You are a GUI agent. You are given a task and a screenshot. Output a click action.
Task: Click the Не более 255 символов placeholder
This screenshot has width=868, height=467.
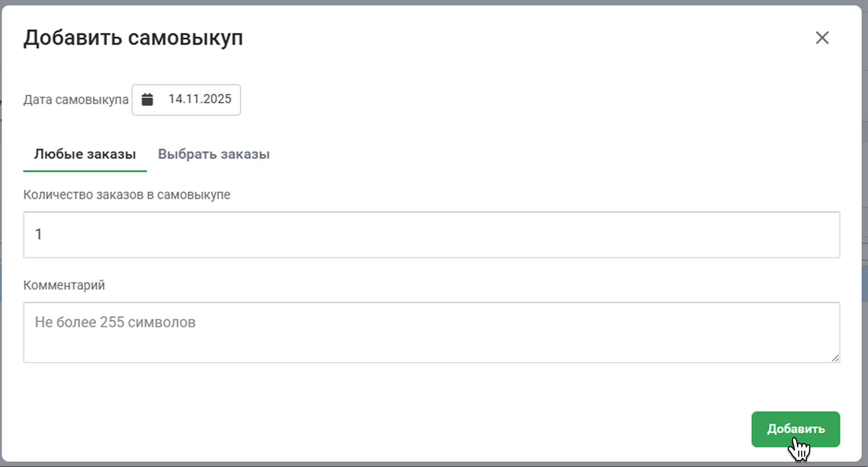115,322
